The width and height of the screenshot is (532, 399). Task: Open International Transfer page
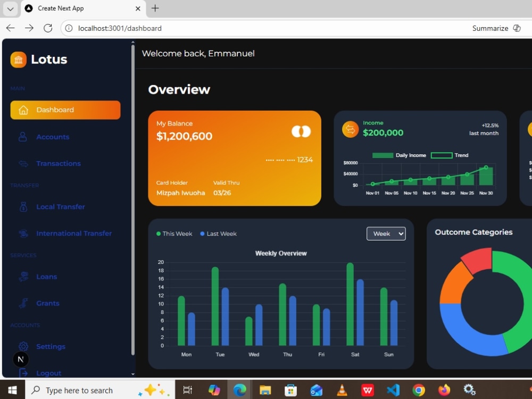pos(74,234)
